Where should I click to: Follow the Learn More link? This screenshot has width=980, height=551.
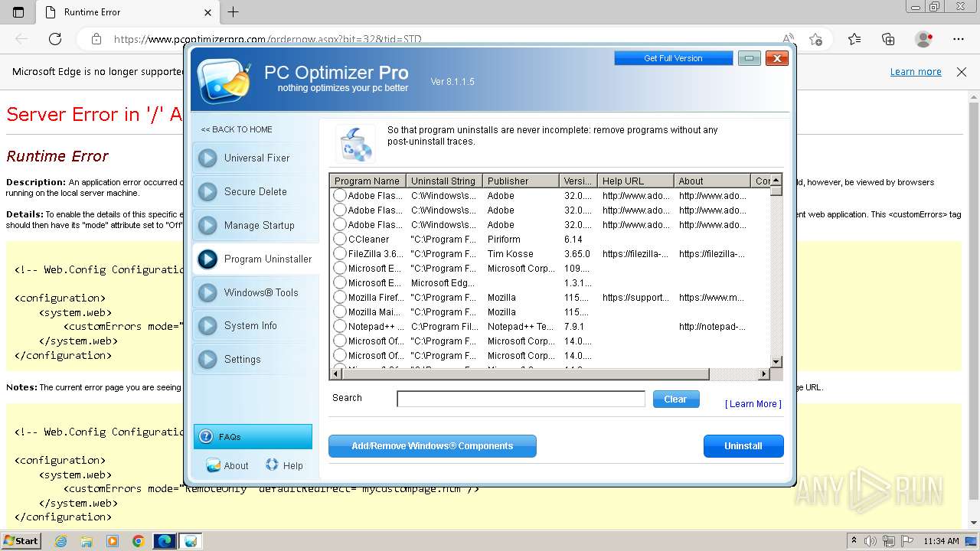point(753,404)
